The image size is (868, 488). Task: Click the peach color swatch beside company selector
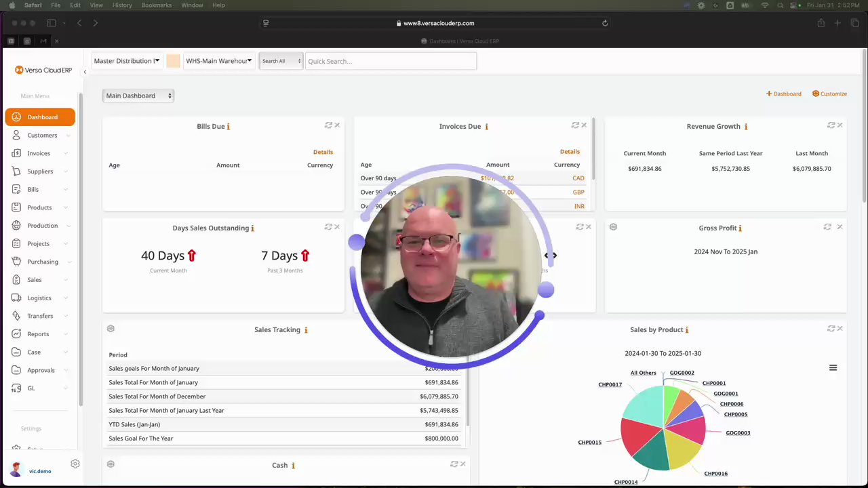tap(173, 61)
